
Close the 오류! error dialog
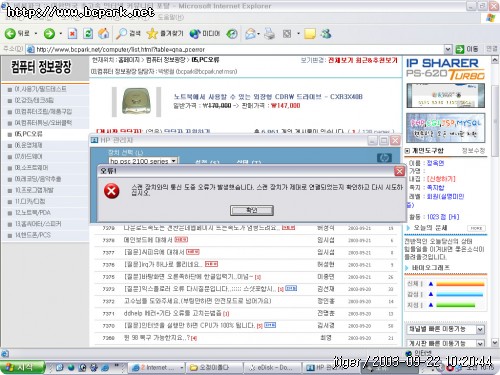point(399,171)
